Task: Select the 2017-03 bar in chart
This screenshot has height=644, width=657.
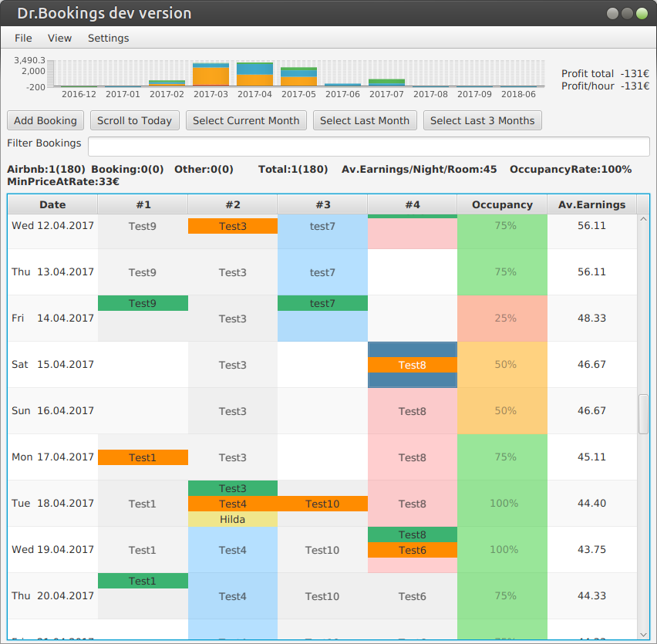Action: [211, 75]
